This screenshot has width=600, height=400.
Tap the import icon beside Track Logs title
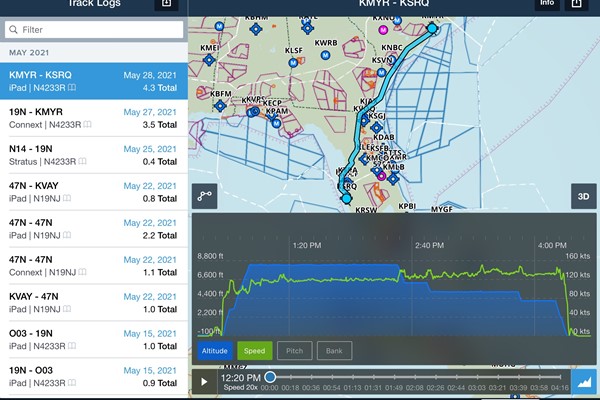pyautogui.click(x=166, y=4)
